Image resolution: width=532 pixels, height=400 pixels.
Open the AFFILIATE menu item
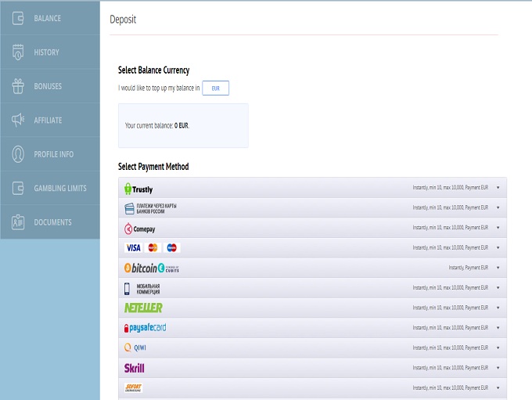click(50, 121)
